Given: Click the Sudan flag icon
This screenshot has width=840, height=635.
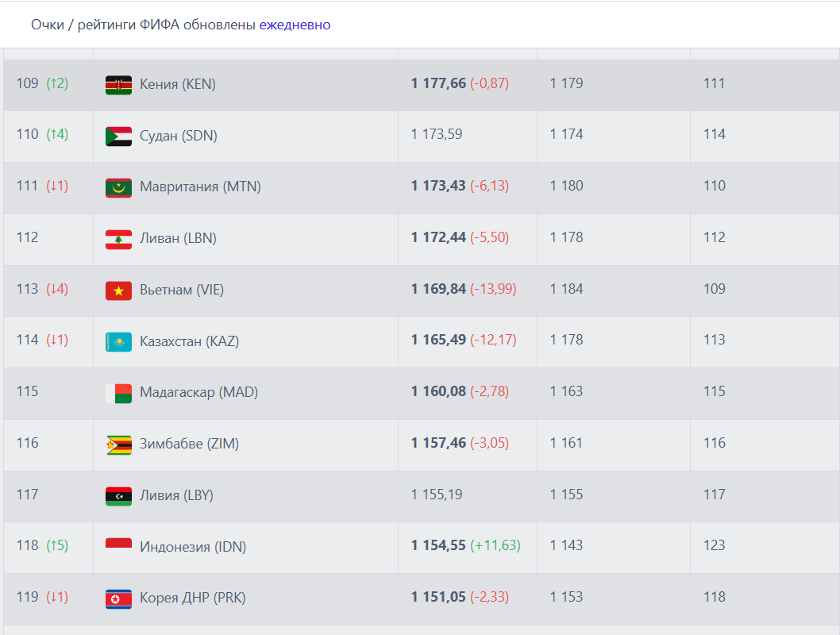Looking at the screenshot, I should tap(118, 137).
